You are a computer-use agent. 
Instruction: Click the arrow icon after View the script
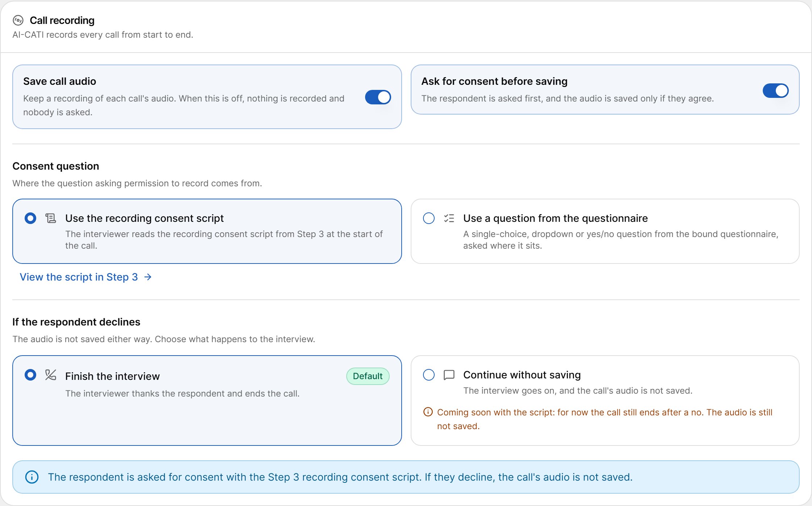click(x=148, y=277)
